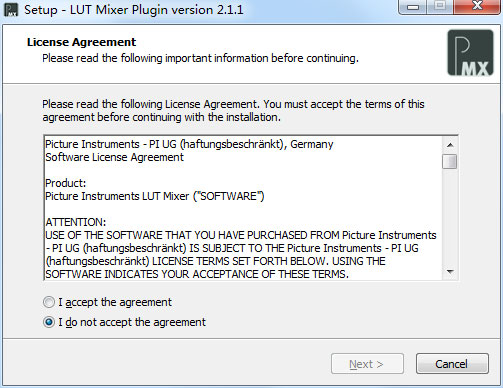Click the 'Software License Agreement' line of text
Image resolution: width=503 pixels, height=388 pixels.
(114, 157)
